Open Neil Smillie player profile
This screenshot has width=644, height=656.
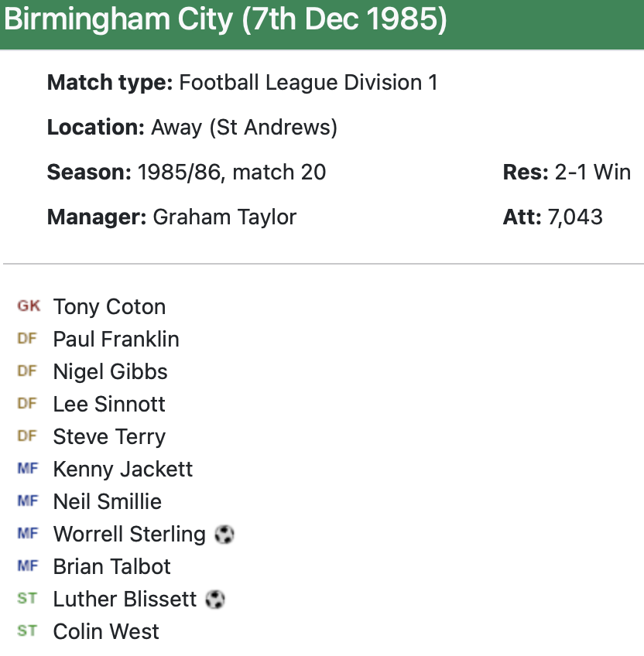[107, 501]
